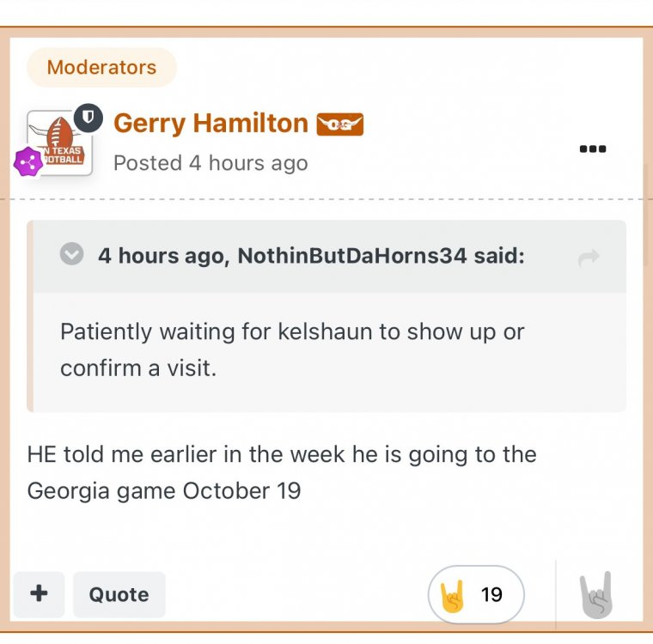Click the Quote button to reply

coord(119,594)
